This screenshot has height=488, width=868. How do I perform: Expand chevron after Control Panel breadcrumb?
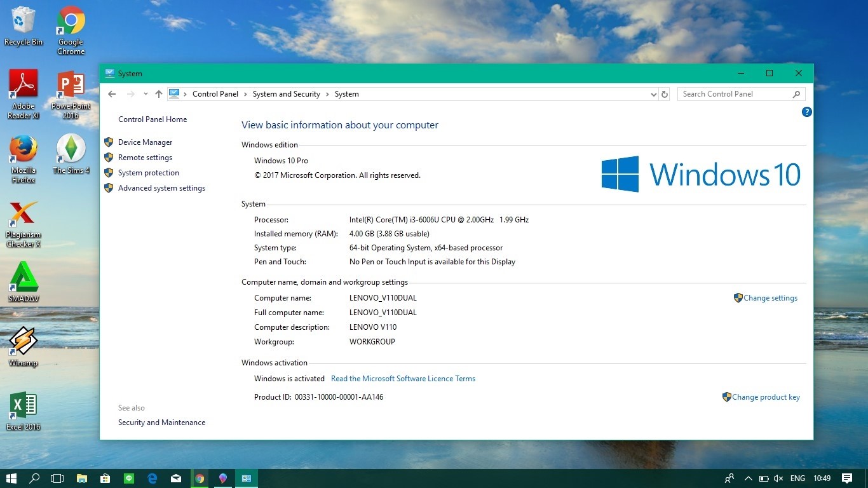pos(245,94)
